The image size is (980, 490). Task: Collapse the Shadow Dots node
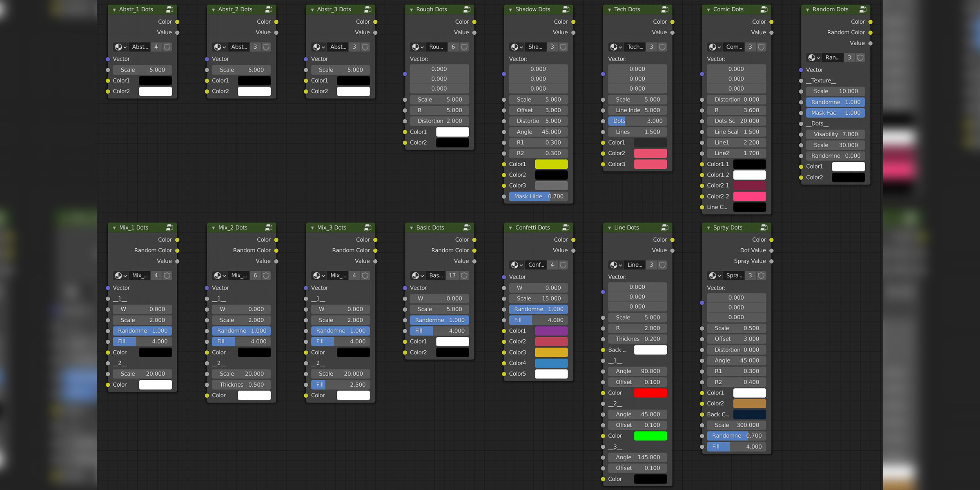tap(510, 10)
